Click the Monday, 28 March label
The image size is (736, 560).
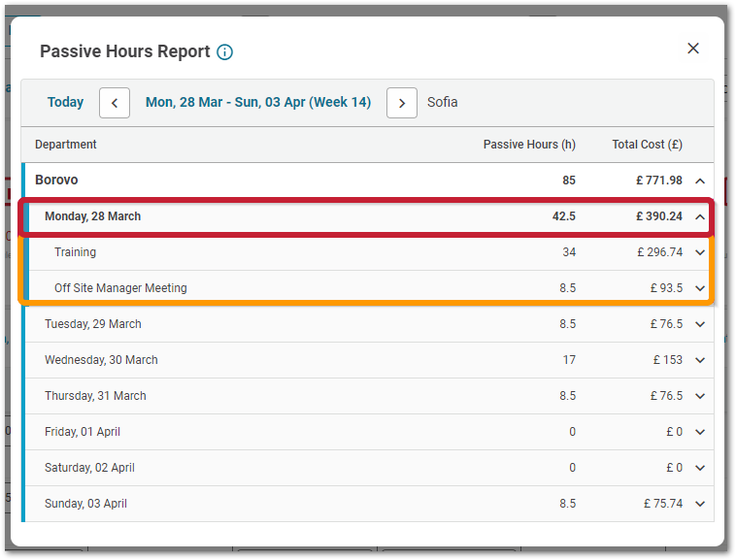click(92, 216)
